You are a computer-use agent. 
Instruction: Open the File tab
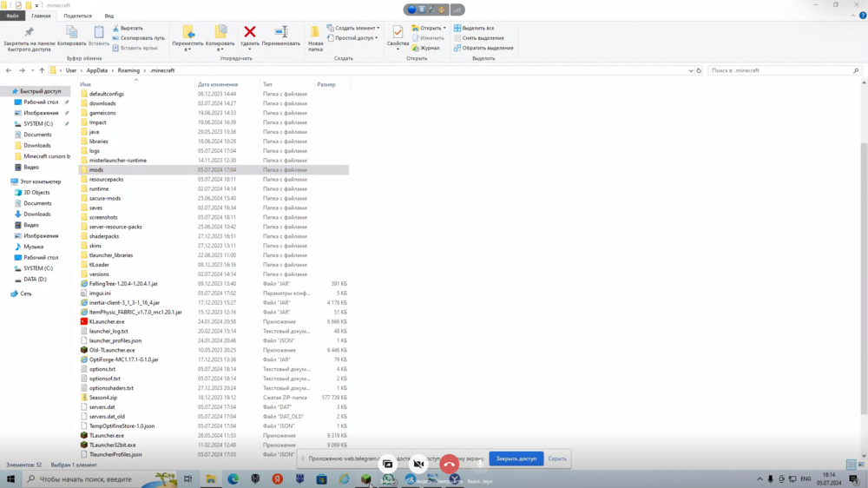click(x=12, y=16)
